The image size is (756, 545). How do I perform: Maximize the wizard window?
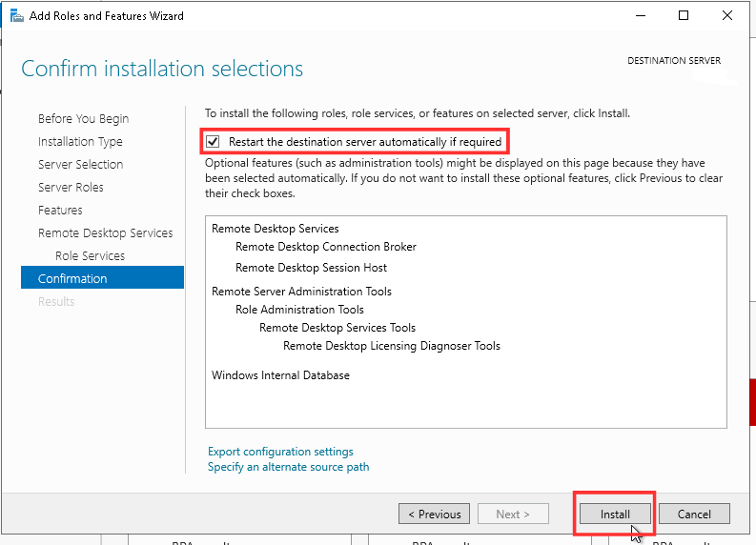pyautogui.click(x=684, y=16)
